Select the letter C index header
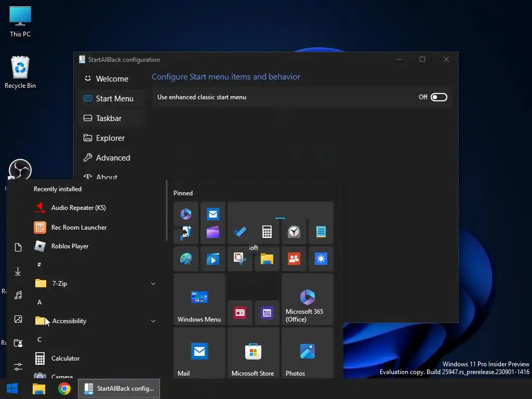Image resolution: width=532 pixels, height=399 pixels. pyautogui.click(x=39, y=339)
